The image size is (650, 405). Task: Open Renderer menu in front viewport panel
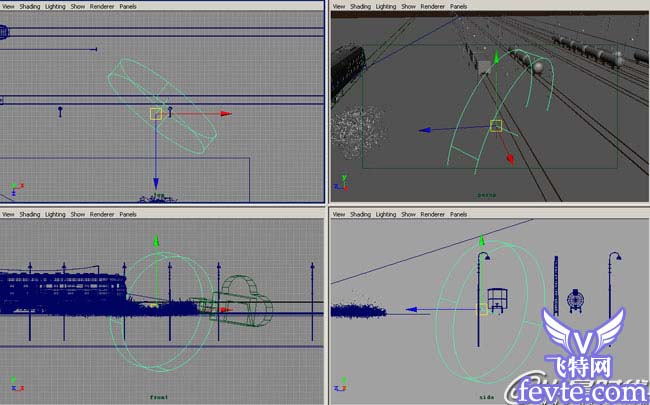coord(102,214)
